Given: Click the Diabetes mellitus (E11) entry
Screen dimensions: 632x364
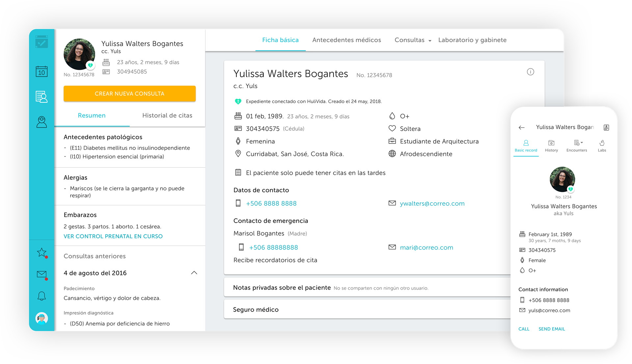Looking at the screenshot, I should click(x=130, y=148).
